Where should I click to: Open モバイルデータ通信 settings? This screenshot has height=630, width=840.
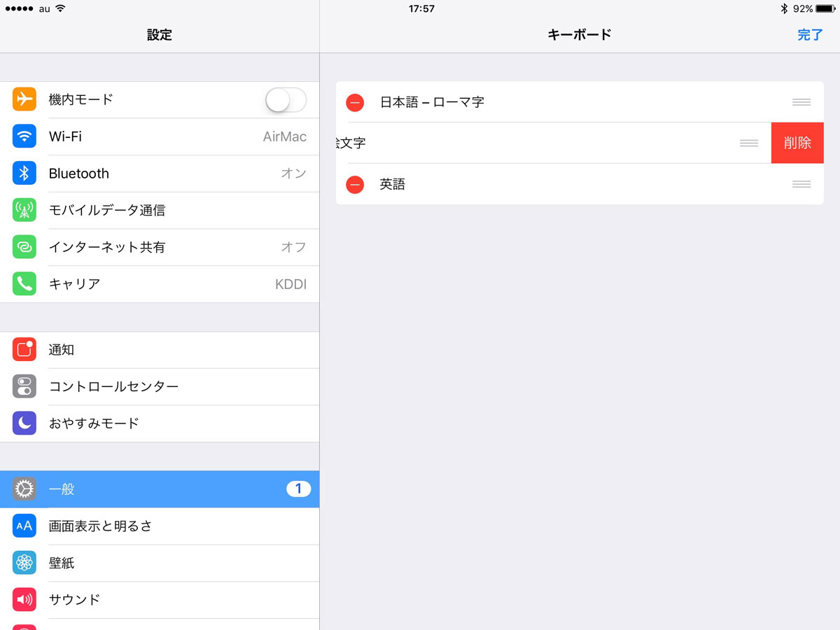pos(160,210)
